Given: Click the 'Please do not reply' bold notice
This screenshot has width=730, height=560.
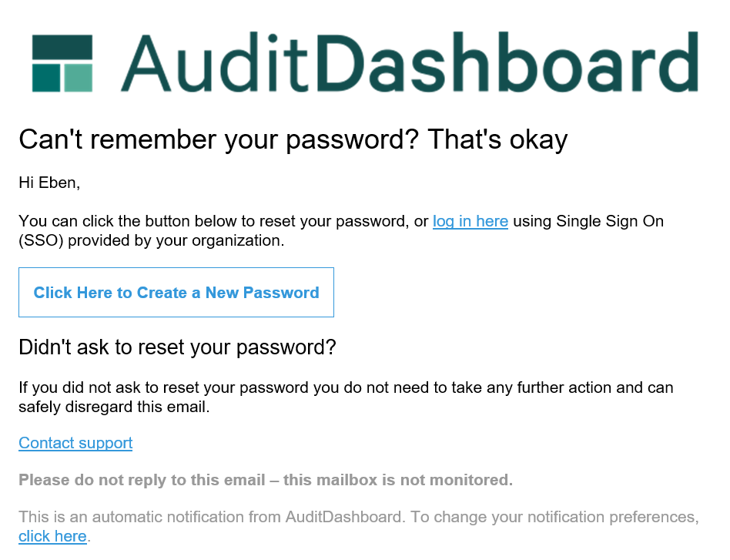Looking at the screenshot, I should pyautogui.click(x=266, y=481).
